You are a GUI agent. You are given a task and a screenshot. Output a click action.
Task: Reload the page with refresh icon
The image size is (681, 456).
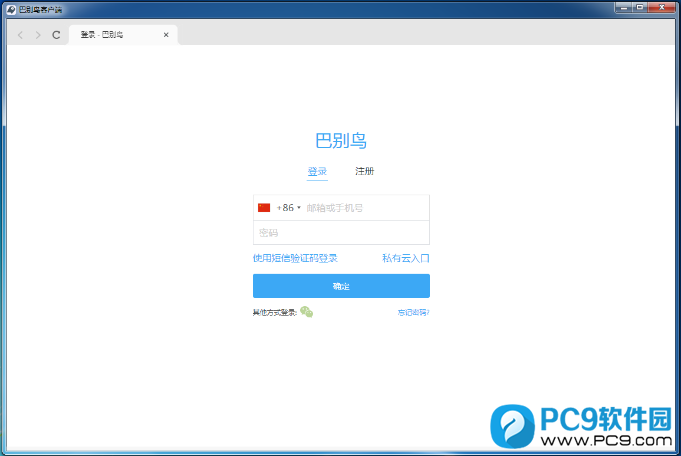pos(56,35)
